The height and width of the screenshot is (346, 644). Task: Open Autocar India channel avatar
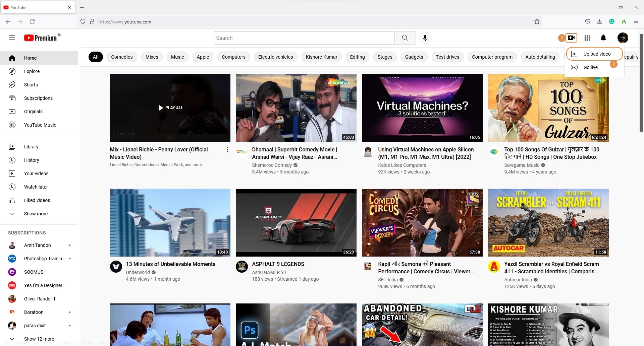(494, 267)
